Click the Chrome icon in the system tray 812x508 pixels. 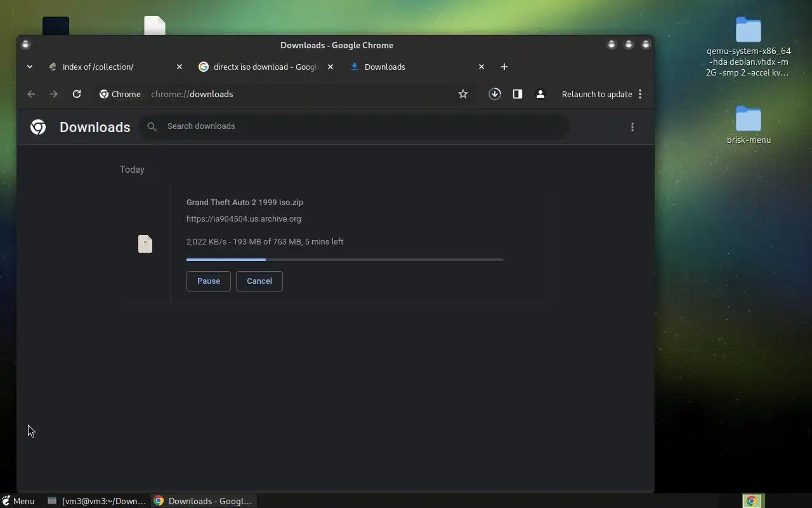coord(752,501)
